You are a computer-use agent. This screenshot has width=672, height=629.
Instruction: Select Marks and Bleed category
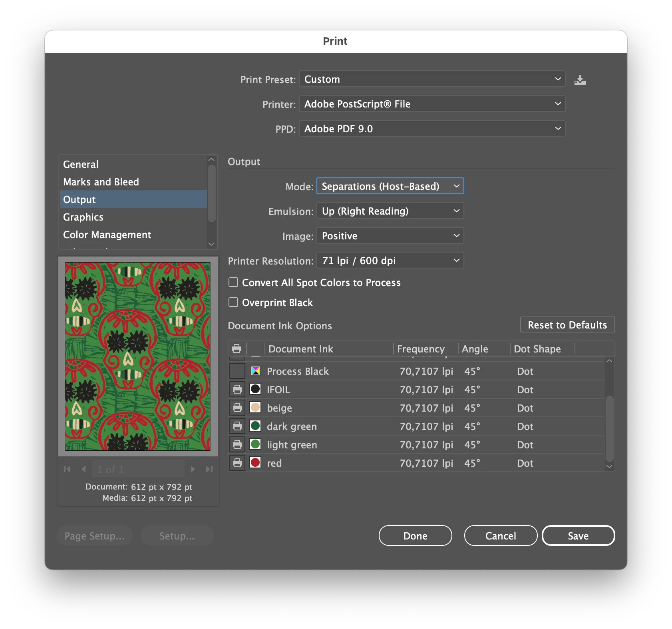point(133,182)
